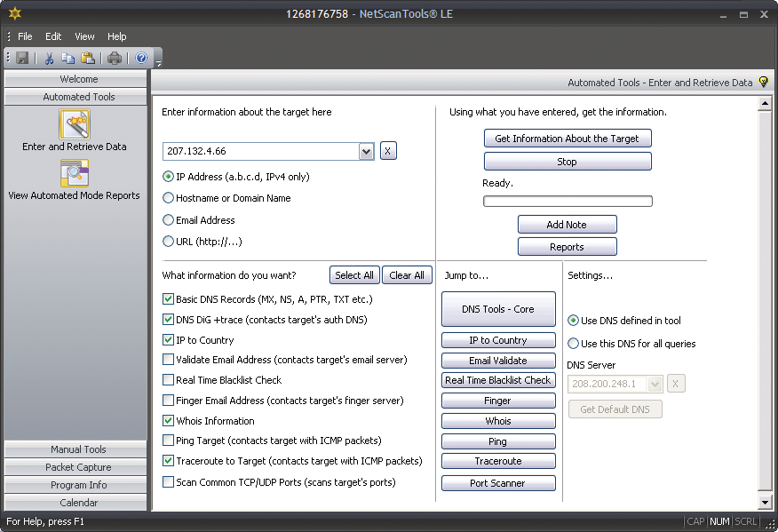Viewport: 778px width, 532px height.
Task: Click Get Information About the Target
Action: pos(568,139)
